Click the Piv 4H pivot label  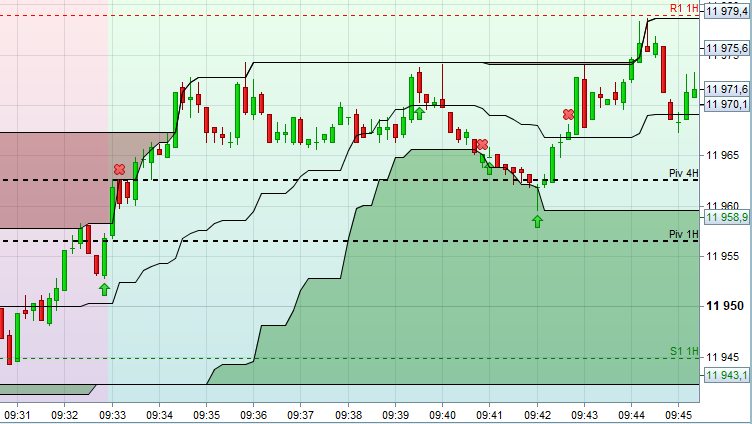[x=684, y=173]
